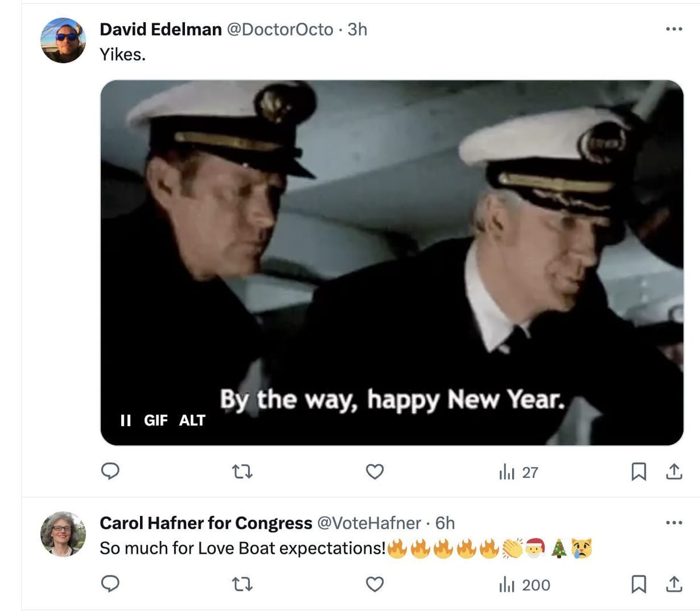Image resolution: width=700 pixels, height=611 pixels.
Task: Bookmark Carol Hafner's tweet
Action: [x=639, y=584]
